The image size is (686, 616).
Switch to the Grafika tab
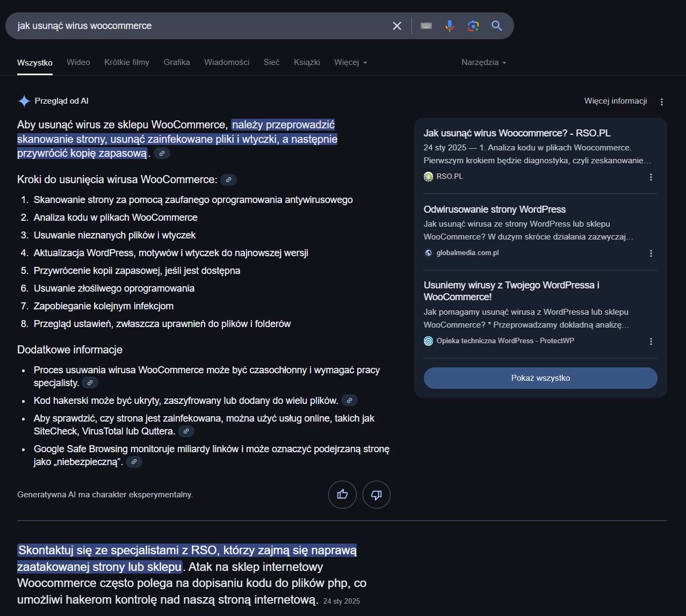coord(177,62)
